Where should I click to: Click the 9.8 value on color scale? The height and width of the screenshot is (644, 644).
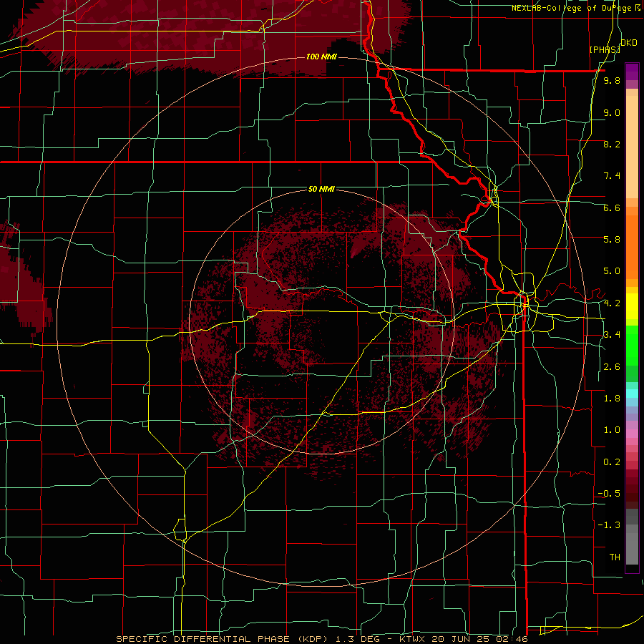612,80
